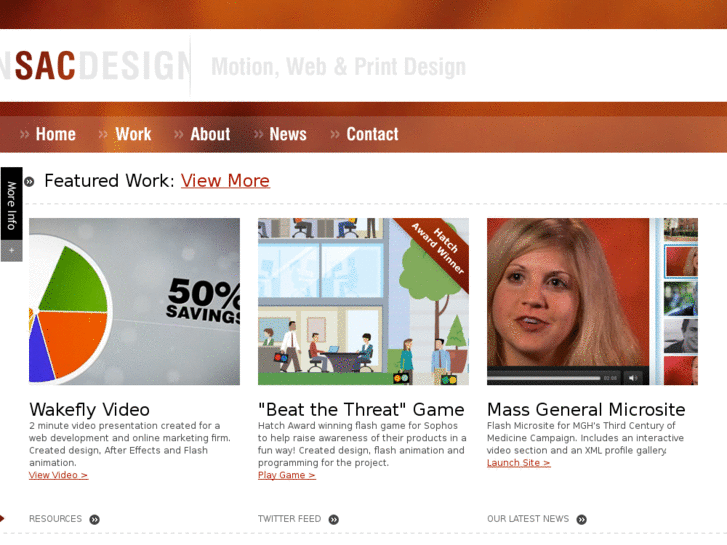The width and height of the screenshot is (727, 545).
Task: Go to the Work page
Action: (x=133, y=134)
